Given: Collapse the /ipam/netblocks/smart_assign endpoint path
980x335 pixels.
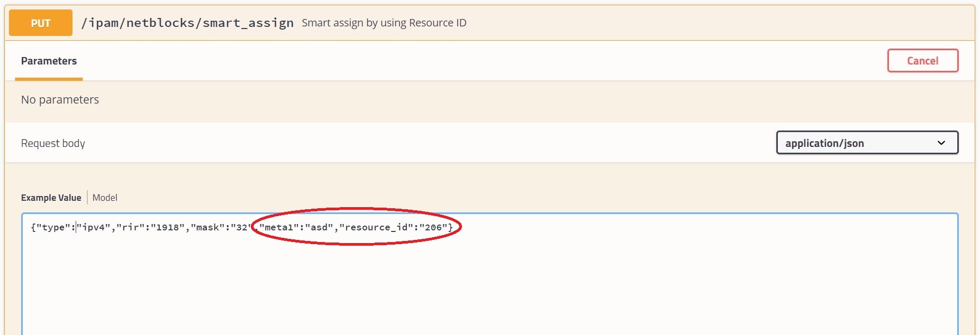Looking at the screenshot, I should 187,23.
